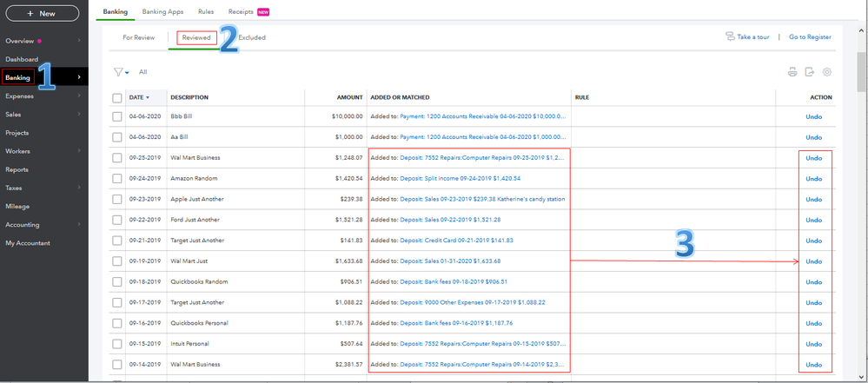Switch to the Excluded tab
This screenshot has height=383, width=868.
coord(252,37)
